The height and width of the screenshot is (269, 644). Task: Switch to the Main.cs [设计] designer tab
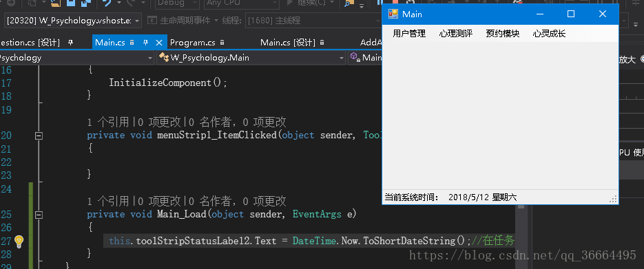click(x=288, y=42)
